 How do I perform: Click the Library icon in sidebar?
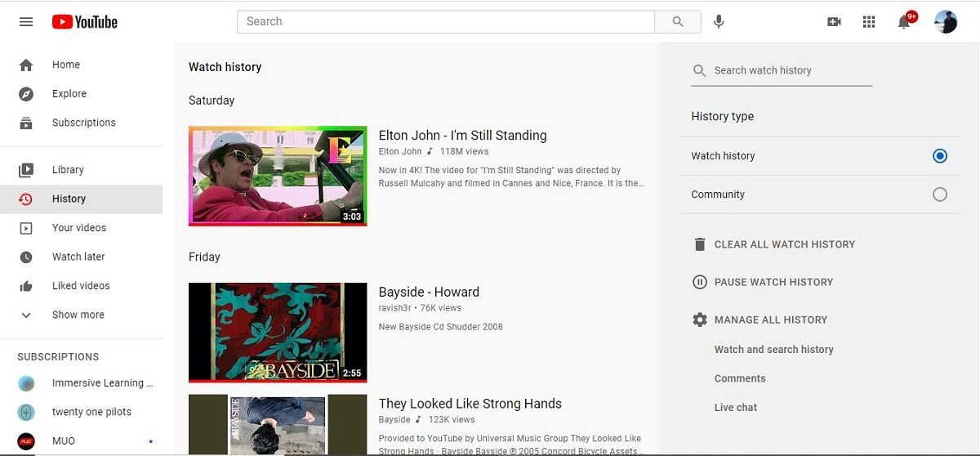point(26,170)
